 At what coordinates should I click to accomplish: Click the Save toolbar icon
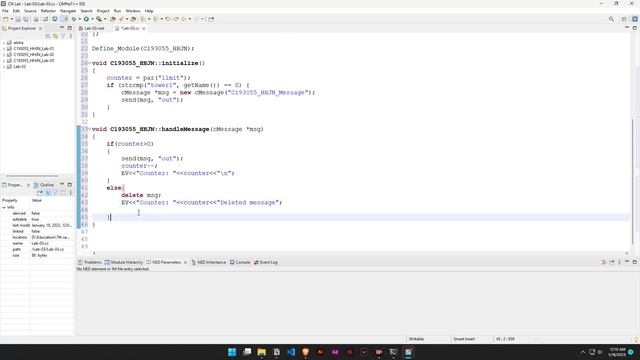pos(18,19)
